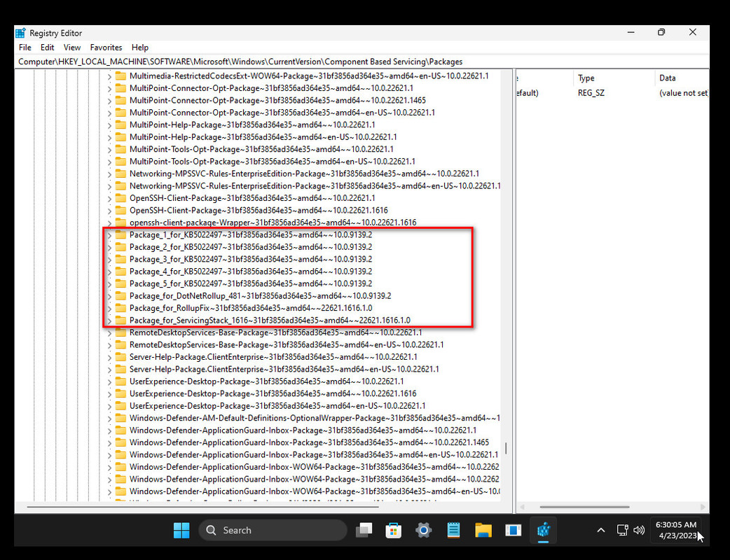Click folder icon of UserExperience-Desktop-Package 10.0.22621.1616
Viewport: 730px width, 560px height.
[x=120, y=393]
